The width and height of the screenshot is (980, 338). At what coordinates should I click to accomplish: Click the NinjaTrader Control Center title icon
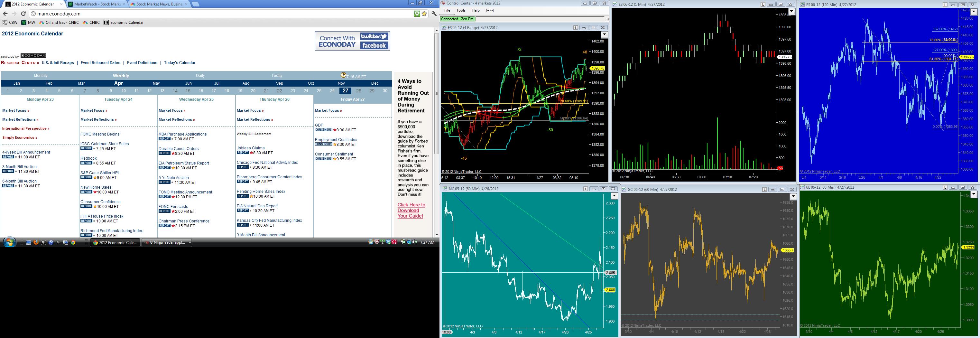point(443,3)
